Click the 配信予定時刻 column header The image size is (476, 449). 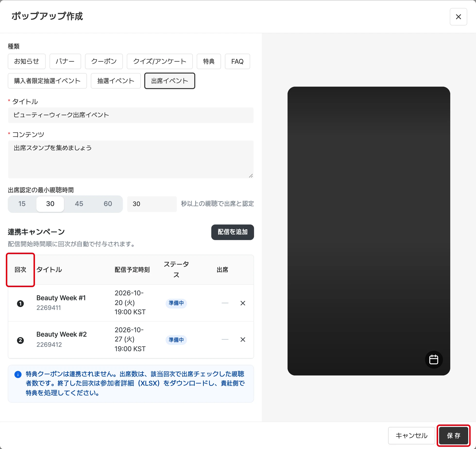pyautogui.click(x=132, y=270)
